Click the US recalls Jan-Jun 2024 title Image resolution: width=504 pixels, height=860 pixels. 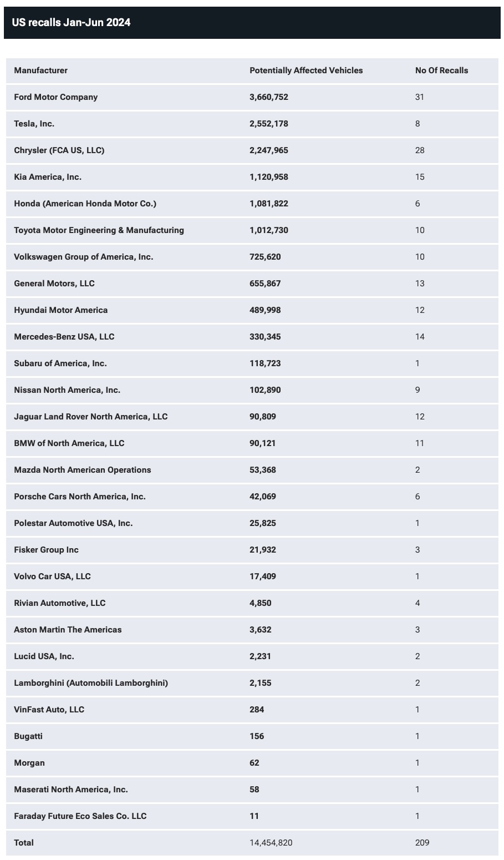click(x=72, y=23)
